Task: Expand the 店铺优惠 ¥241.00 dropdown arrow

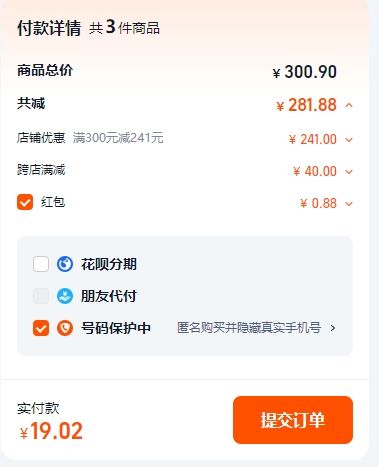Action: coord(349,140)
